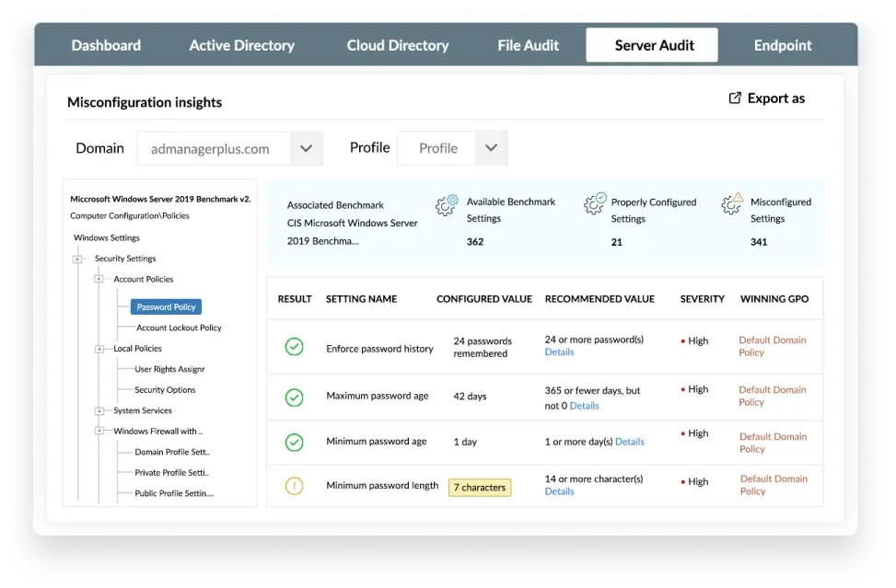Go to the File Audit tab
The width and height of the screenshot is (896, 588).
click(x=528, y=45)
